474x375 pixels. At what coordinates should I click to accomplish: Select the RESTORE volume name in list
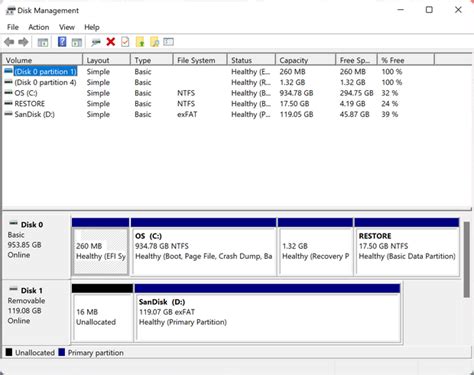coord(30,103)
